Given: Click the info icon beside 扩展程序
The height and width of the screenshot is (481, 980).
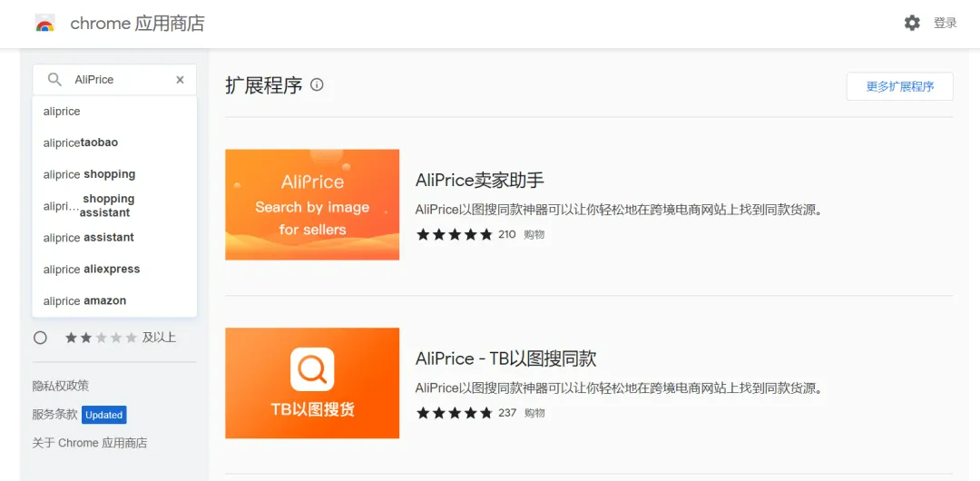Looking at the screenshot, I should [317, 85].
